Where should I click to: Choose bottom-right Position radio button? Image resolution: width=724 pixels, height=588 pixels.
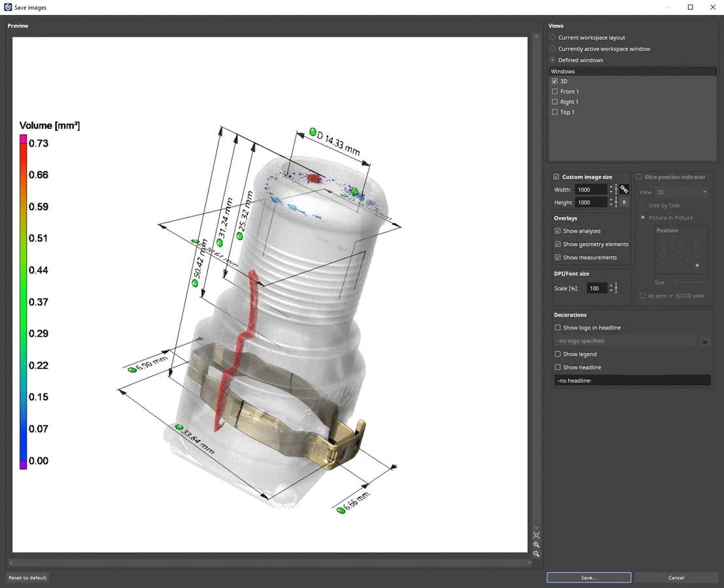point(697,265)
